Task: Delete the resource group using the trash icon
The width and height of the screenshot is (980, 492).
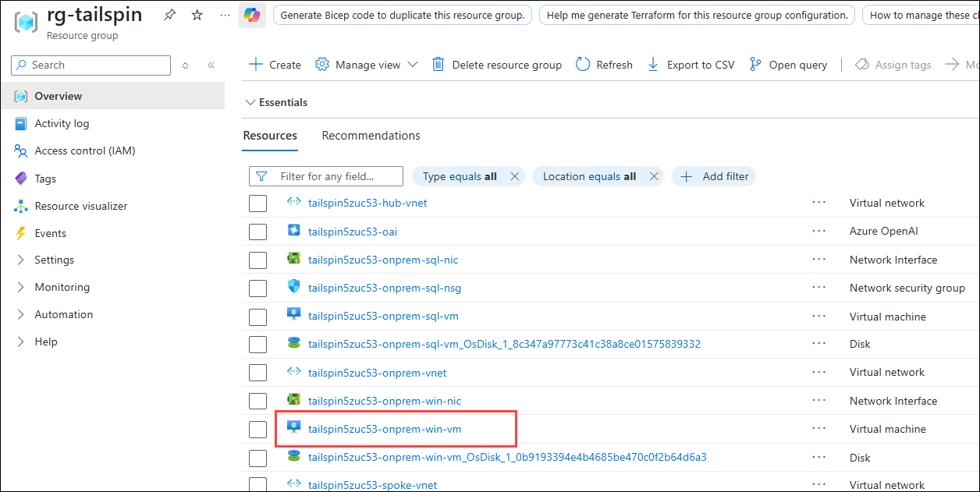Action: point(439,64)
